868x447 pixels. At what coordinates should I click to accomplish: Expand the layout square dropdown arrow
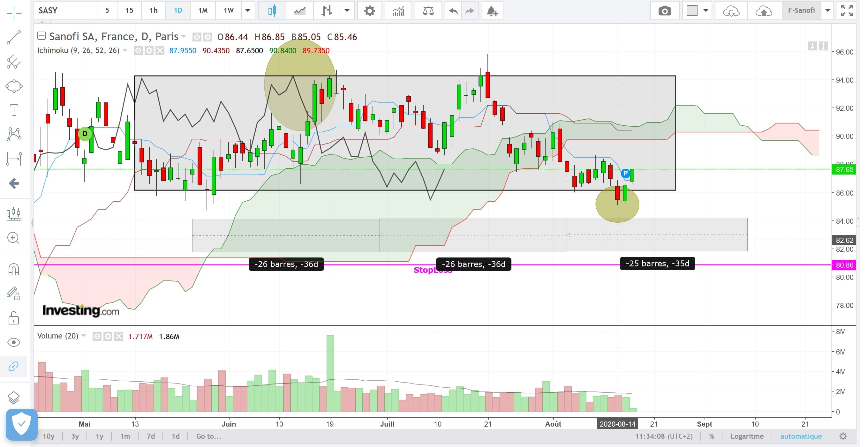pyautogui.click(x=706, y=11)
